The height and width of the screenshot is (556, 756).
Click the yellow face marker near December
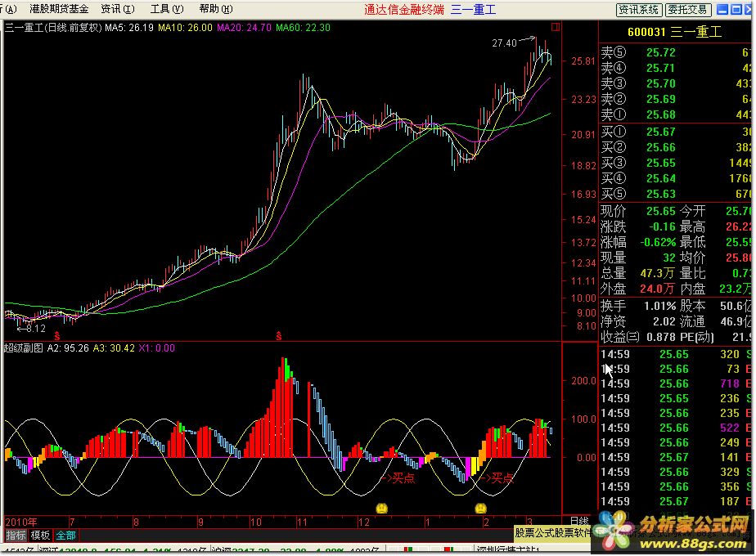(381, 508)
